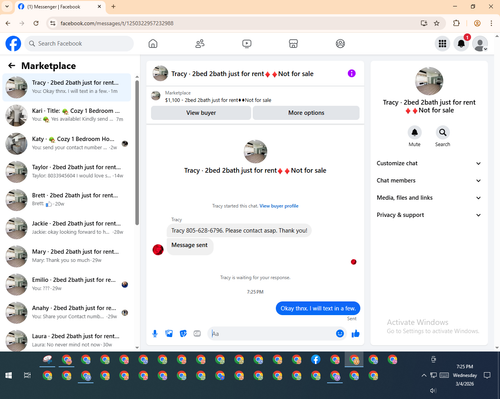The width and height of the screenshot is (500, 399).
Task: Switch to the Messenger | Facebook tab
Action: 60,7
